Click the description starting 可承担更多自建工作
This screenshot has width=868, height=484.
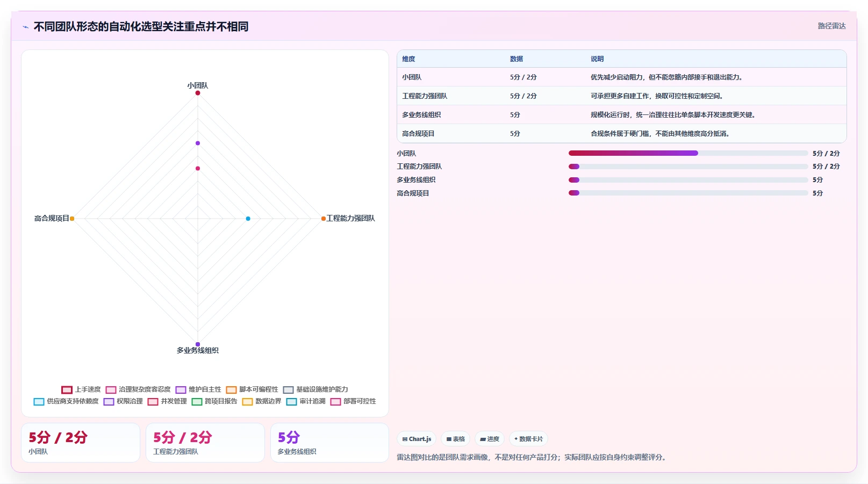658,96
